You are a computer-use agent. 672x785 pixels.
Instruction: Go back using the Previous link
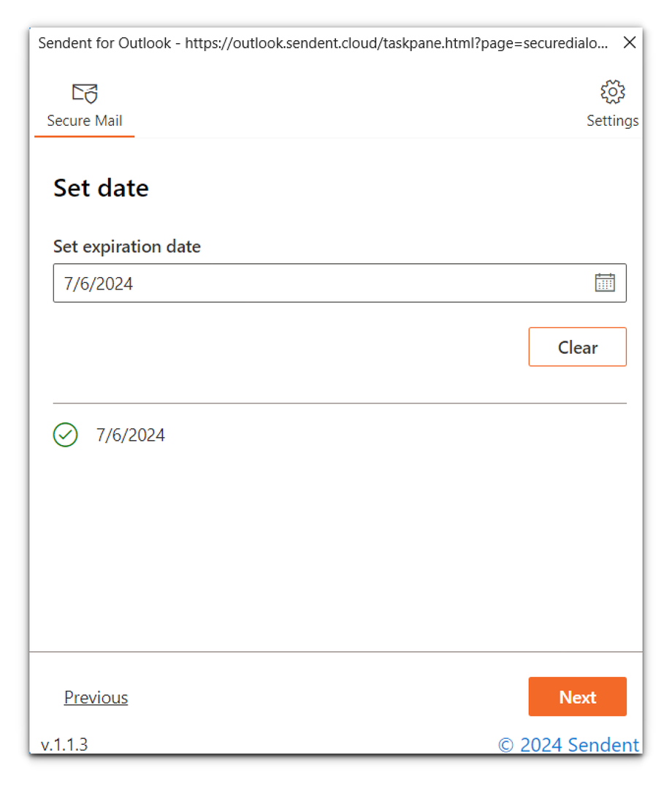96,697
